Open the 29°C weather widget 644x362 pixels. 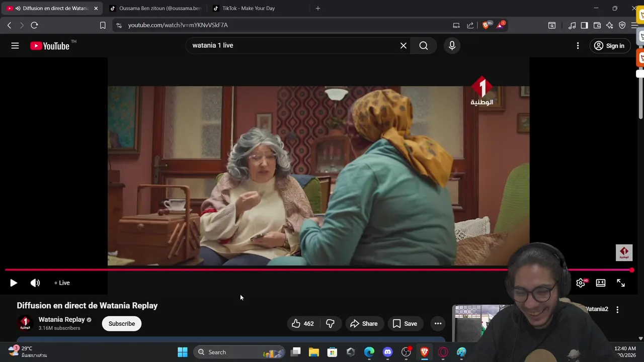28,351
